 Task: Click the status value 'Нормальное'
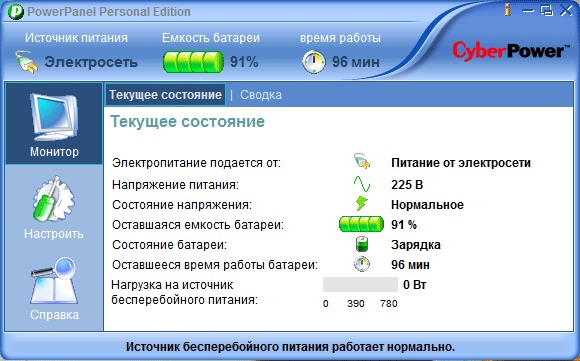[427, 205]
